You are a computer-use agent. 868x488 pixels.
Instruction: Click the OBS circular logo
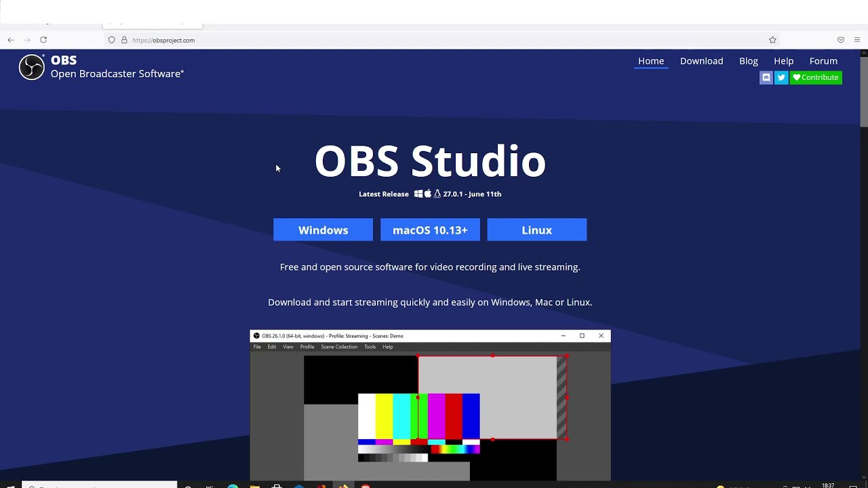[31, 67]
